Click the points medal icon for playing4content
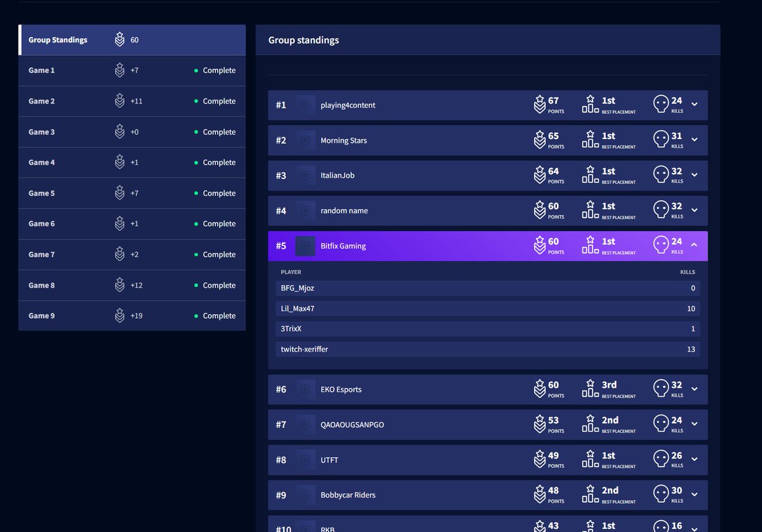This screenshot has width=762, height=532. pos(540,105)
